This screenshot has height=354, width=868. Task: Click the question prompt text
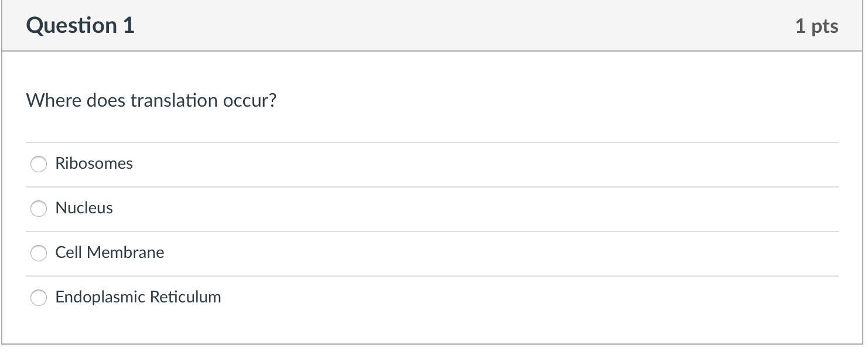point(151,101)
